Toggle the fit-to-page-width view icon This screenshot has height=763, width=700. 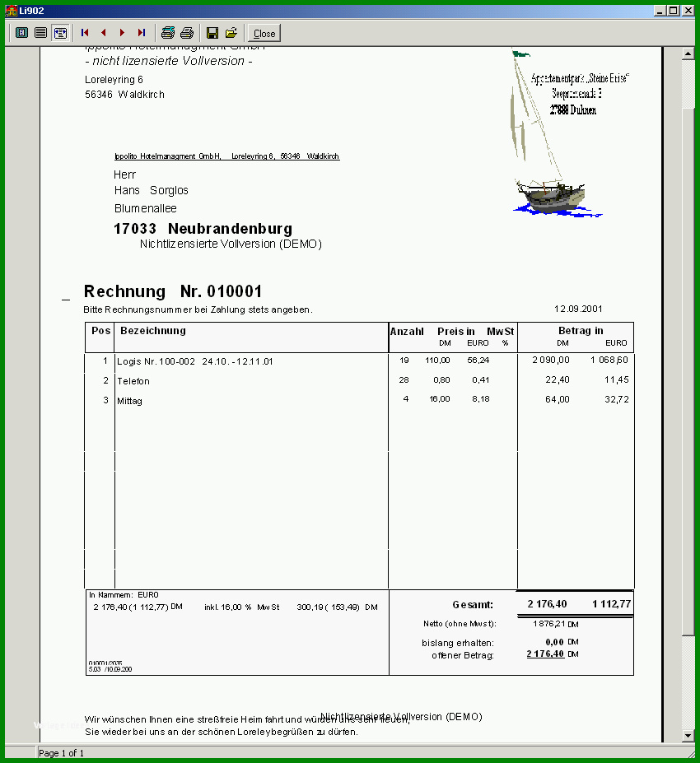pyautogui.click(x=60, y=33)
